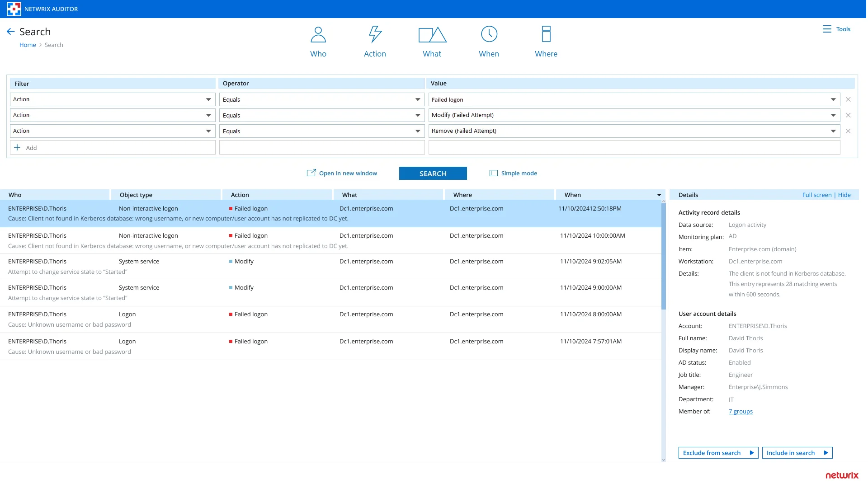Open the 7 groups membership link
The image size is (868, 488).
pos(741,411)
